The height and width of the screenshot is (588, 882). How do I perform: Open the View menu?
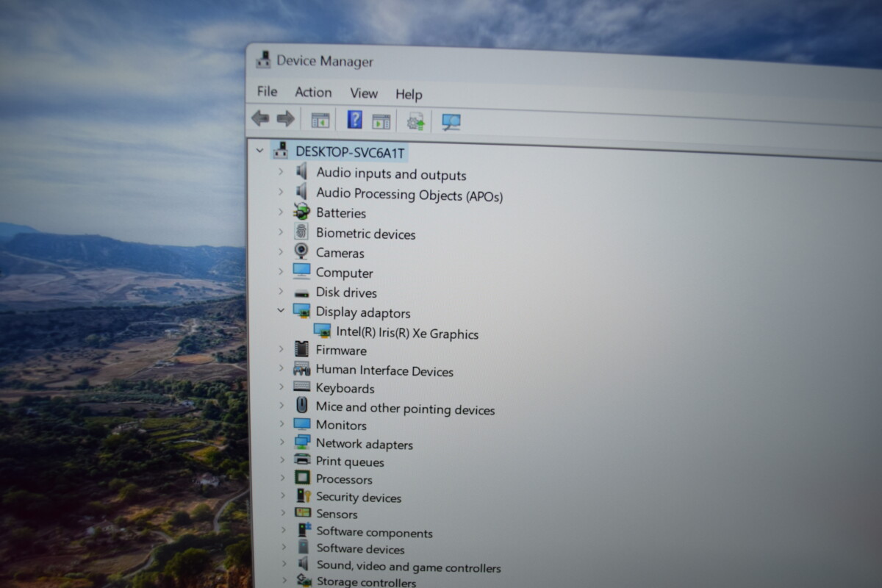click(363, 93)
